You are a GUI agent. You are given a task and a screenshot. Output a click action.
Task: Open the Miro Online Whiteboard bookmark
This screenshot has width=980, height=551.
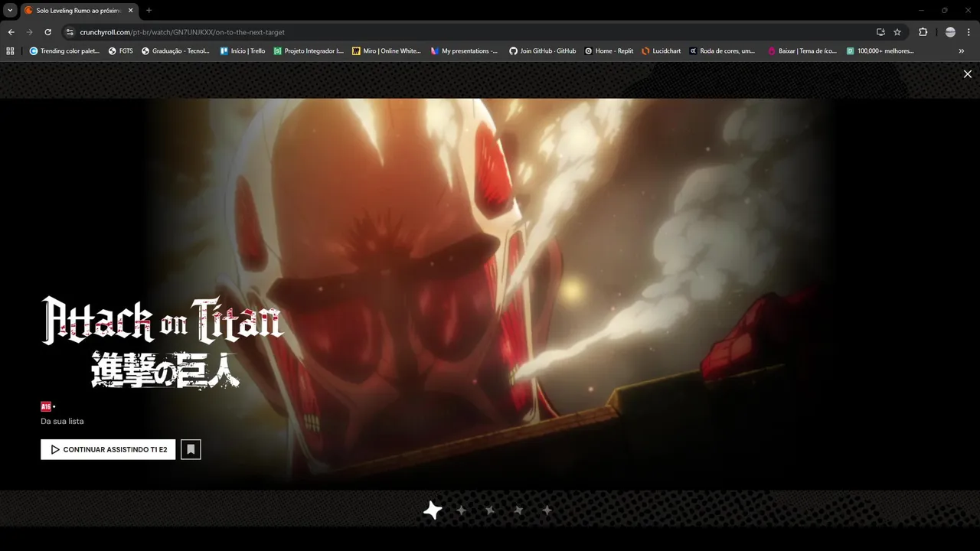[387, 51]
